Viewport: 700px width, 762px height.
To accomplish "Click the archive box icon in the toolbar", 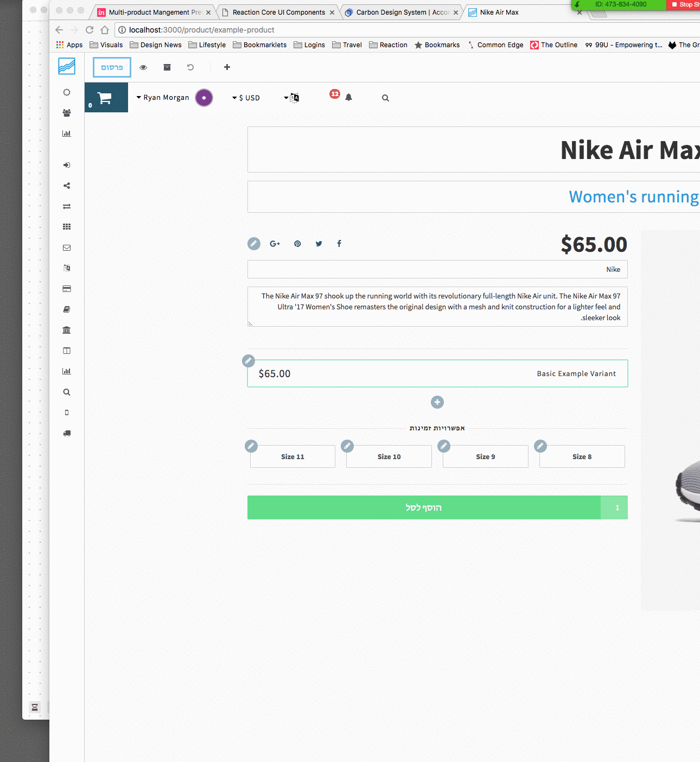I will 167,67.
